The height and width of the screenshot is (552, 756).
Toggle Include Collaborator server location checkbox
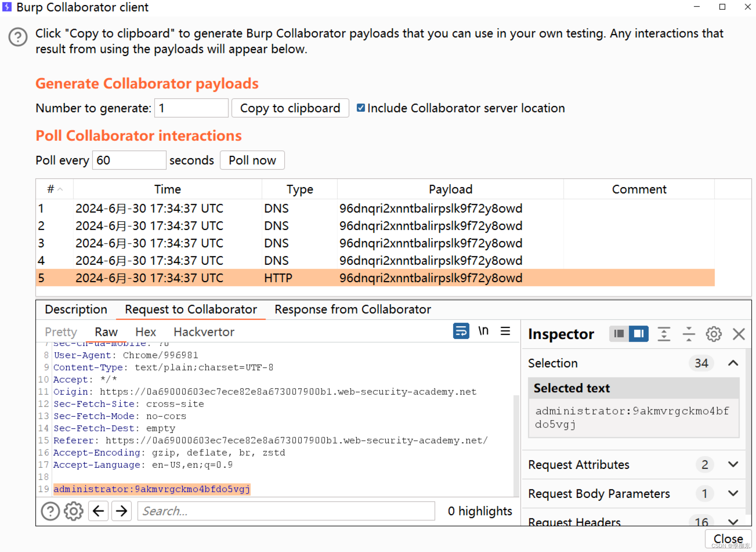(360, 108)
